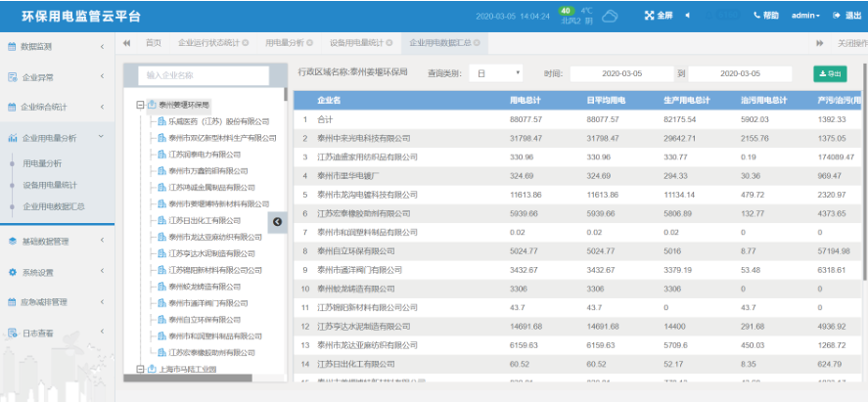The width and height of the screenshot is (868, 402).
Task: Collapse the 上海市马陆工业园 tree node
Action: click(140, 369)
